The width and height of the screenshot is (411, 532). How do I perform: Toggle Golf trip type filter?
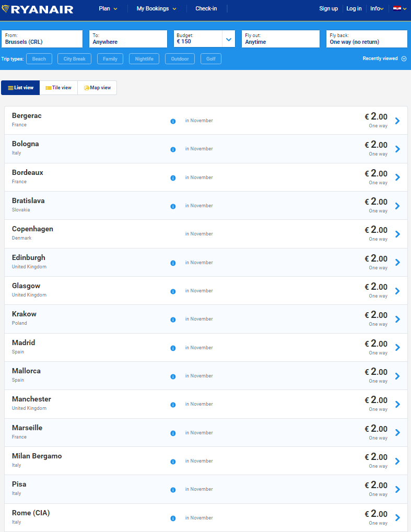click(x=211, y=58)
